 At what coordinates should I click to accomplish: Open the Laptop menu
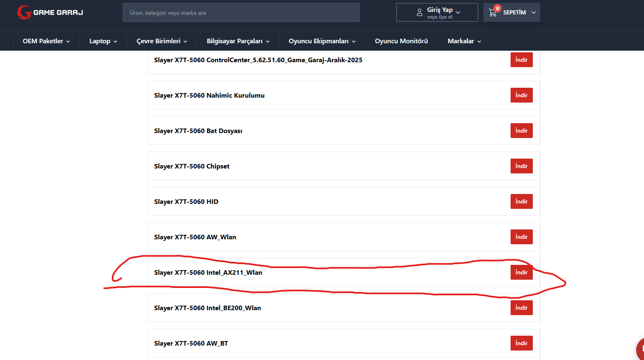pos(103,41)
